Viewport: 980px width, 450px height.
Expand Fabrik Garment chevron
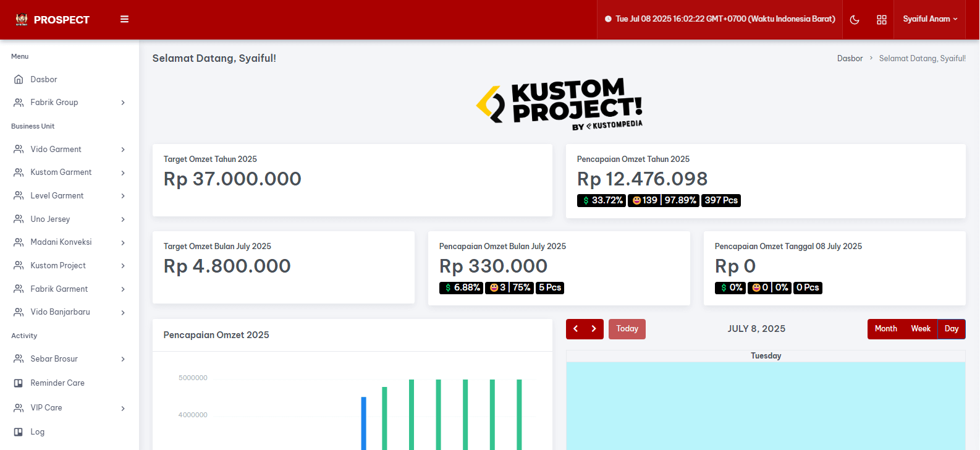(x=123, y=289)
